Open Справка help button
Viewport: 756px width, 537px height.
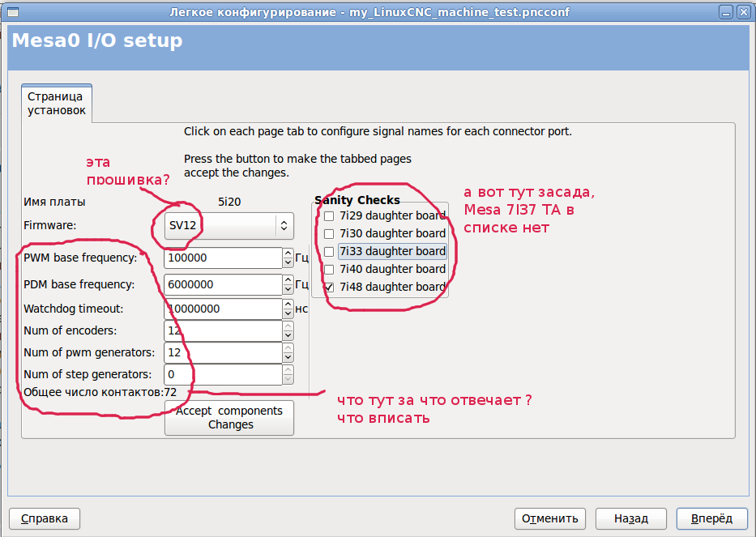point(45,518)
